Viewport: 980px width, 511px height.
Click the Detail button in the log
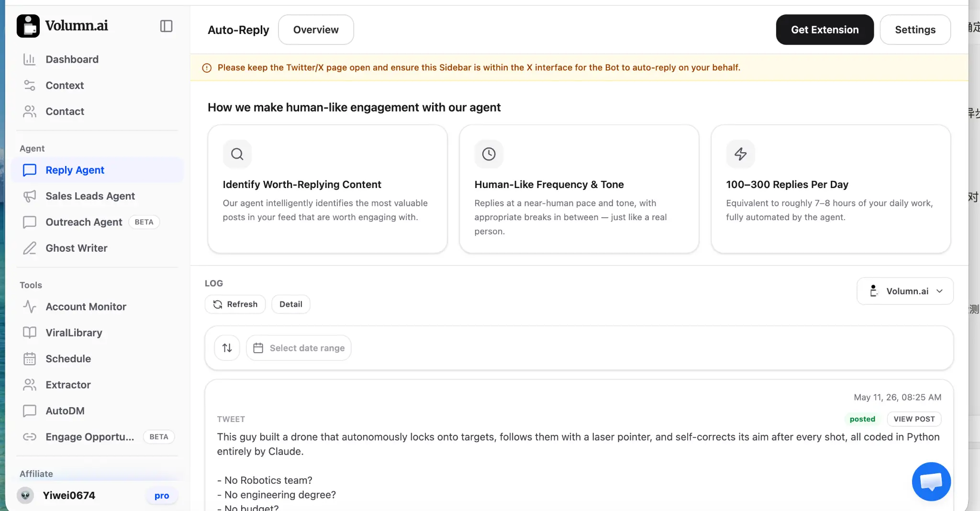[x=290, y=304]
